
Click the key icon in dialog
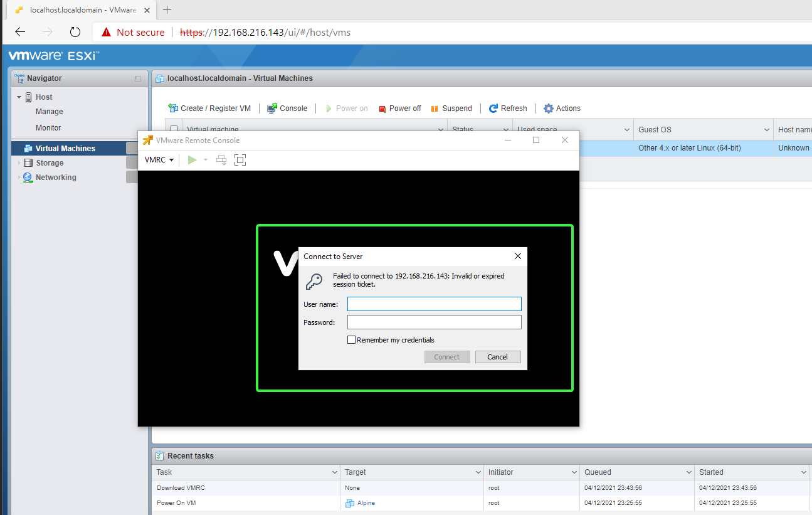coord(314,281)
